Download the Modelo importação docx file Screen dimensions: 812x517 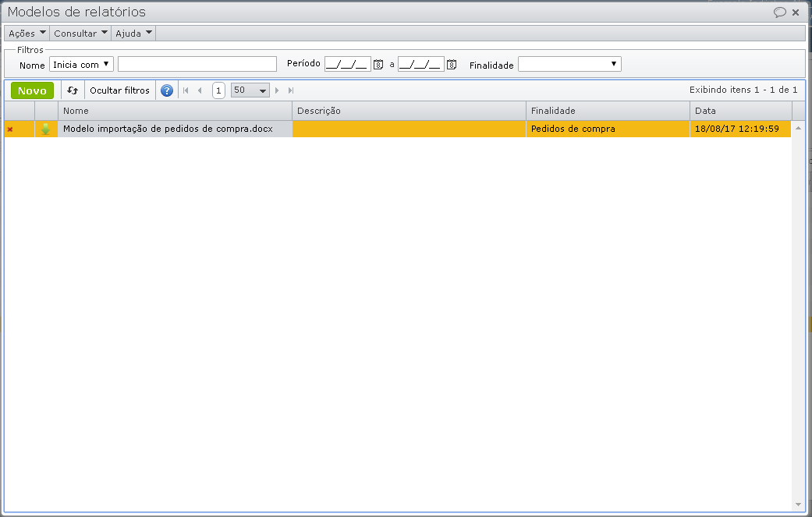45,129
